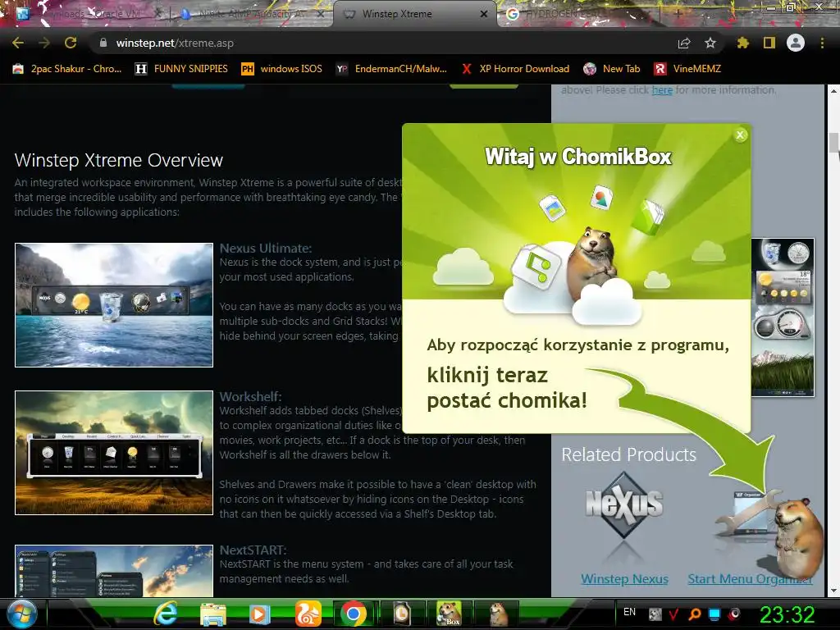Open Chrome three-dot menu
Screen dimensions: 840x630
822,43
